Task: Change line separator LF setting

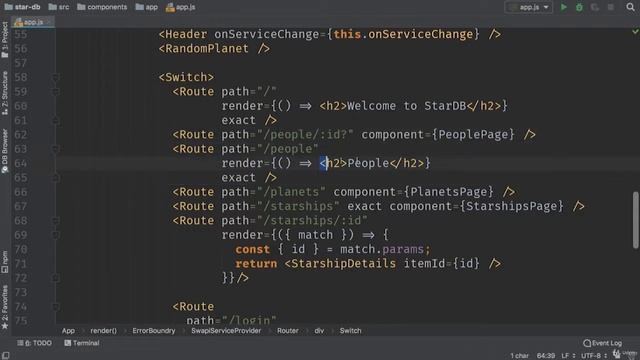Action: (x=568, y=356)
